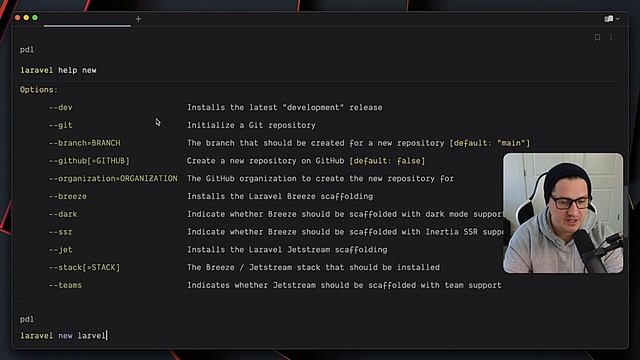640x360 pixels.
Task: Click the '--breeze' option
Action: coord(68,196)
